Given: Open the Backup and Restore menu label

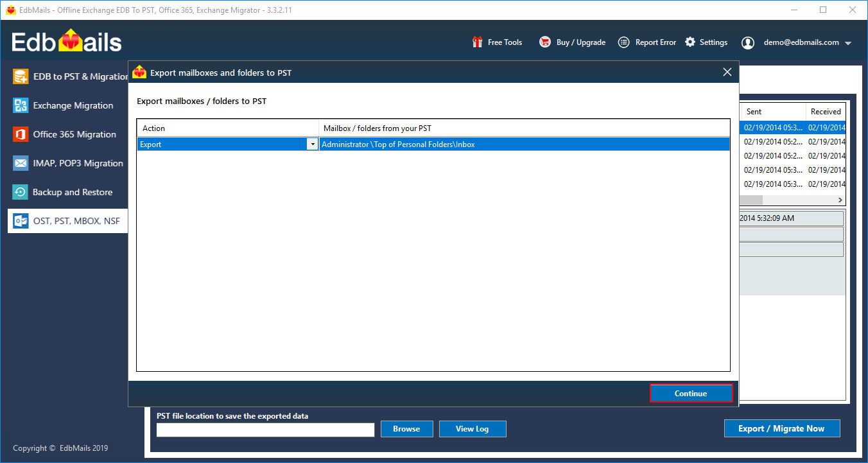Looking at the screenshot, I should tap(73, 192).
